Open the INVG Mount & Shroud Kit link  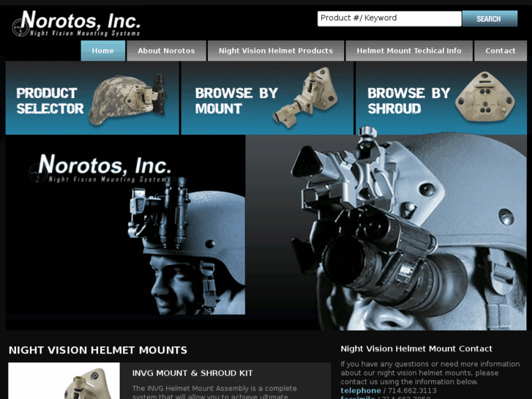[192, 373]
